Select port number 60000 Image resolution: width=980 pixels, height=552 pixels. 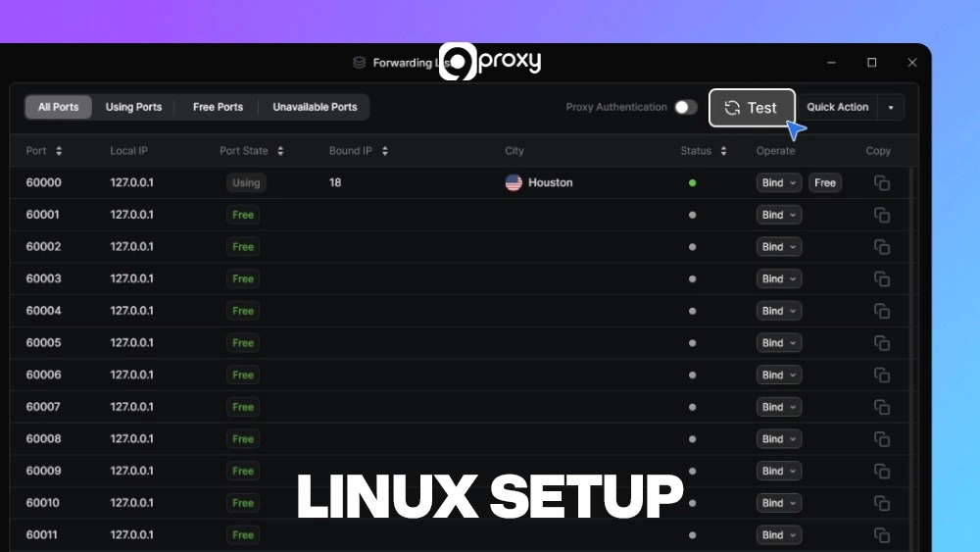44,182
